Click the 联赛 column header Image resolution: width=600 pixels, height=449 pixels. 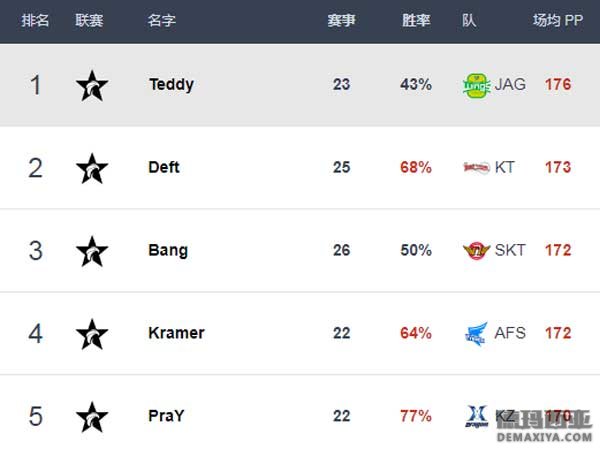click(89, 20)
